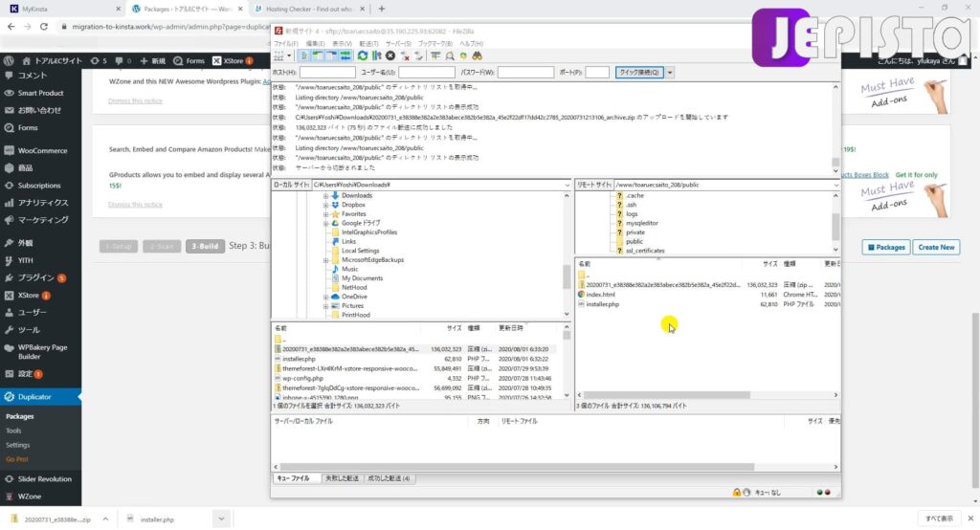Expand the Pictures tree node

[x=325, y=306]
